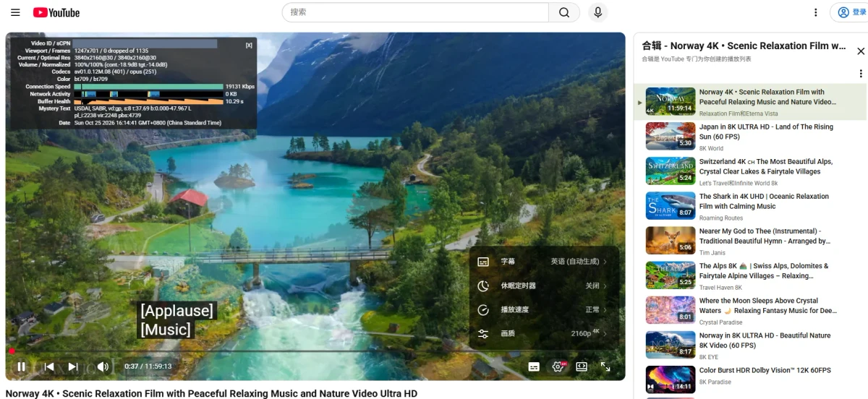Screen dimensions: 868x399
Task: Toggle the player settings gear icon
Action: click(558, 366)
